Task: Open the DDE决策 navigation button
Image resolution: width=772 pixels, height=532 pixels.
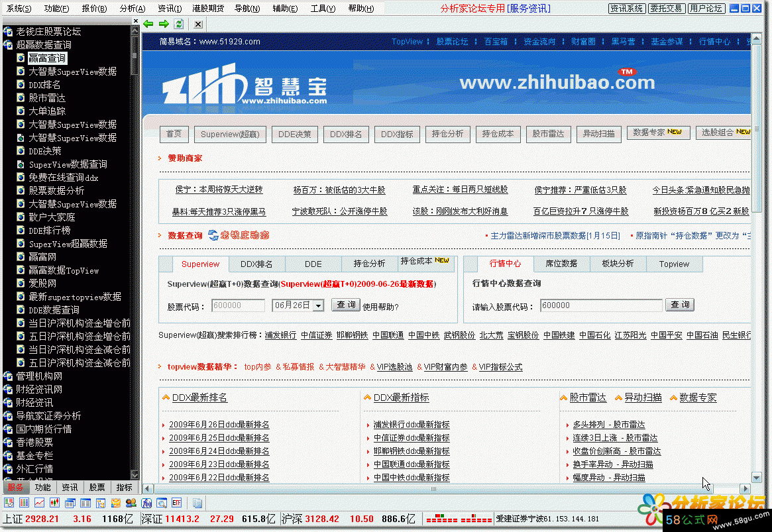Action: coord(294,134)
